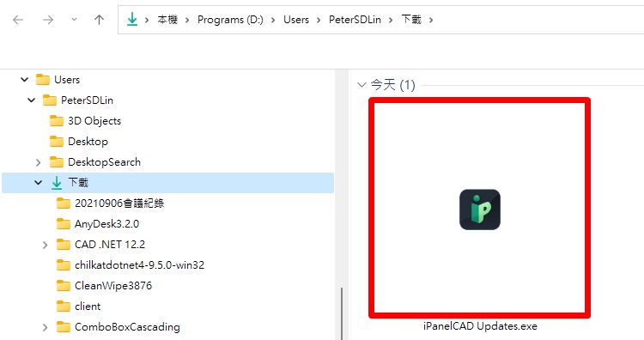
Task: Expand the DesktopSearch folder
Action: pos(38,162)
